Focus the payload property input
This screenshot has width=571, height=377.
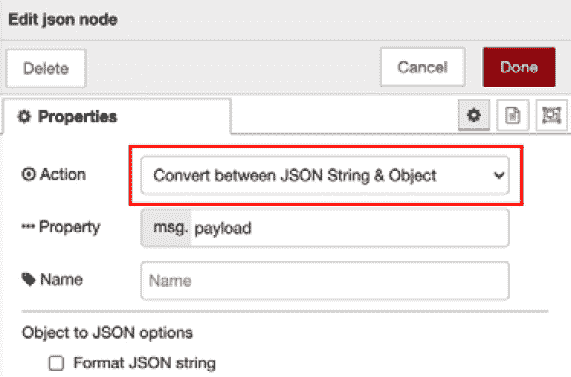click(x=350, y=228)
